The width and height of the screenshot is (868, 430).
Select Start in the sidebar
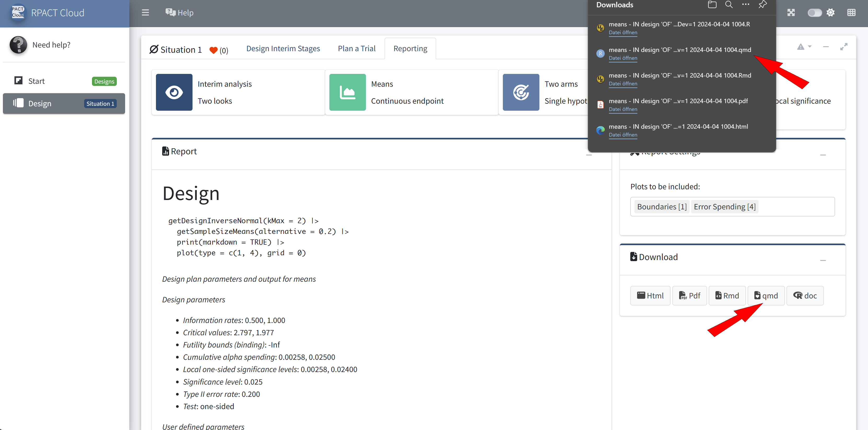tap(36, 81)
